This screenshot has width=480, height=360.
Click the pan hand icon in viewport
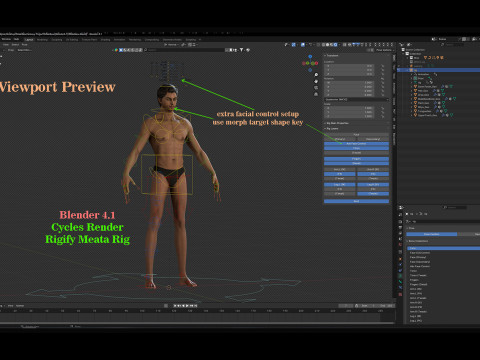point(316,81)
